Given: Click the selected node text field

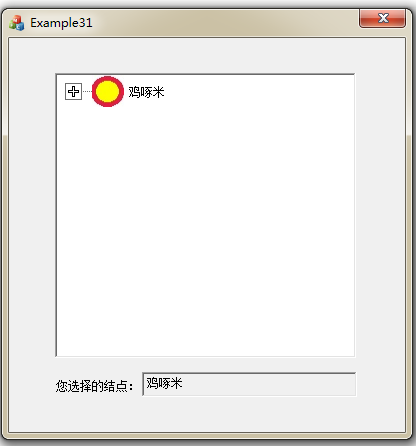Looking at the screenshot, I should click(x=249, y=384).
